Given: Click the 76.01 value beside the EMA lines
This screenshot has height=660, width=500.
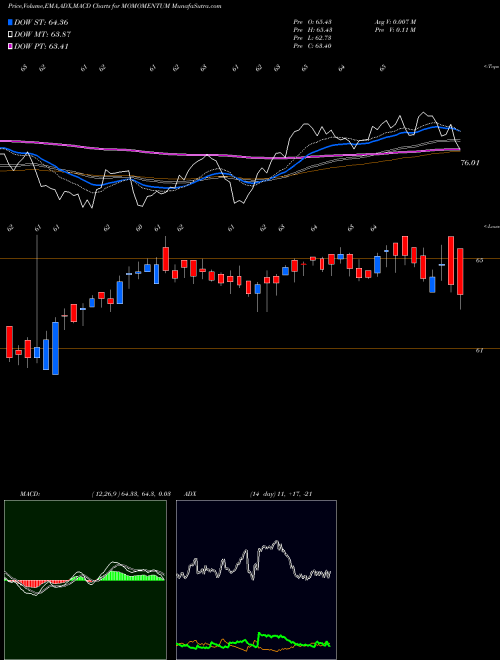Looking at the screenshot, I should (x=470, y=162).
